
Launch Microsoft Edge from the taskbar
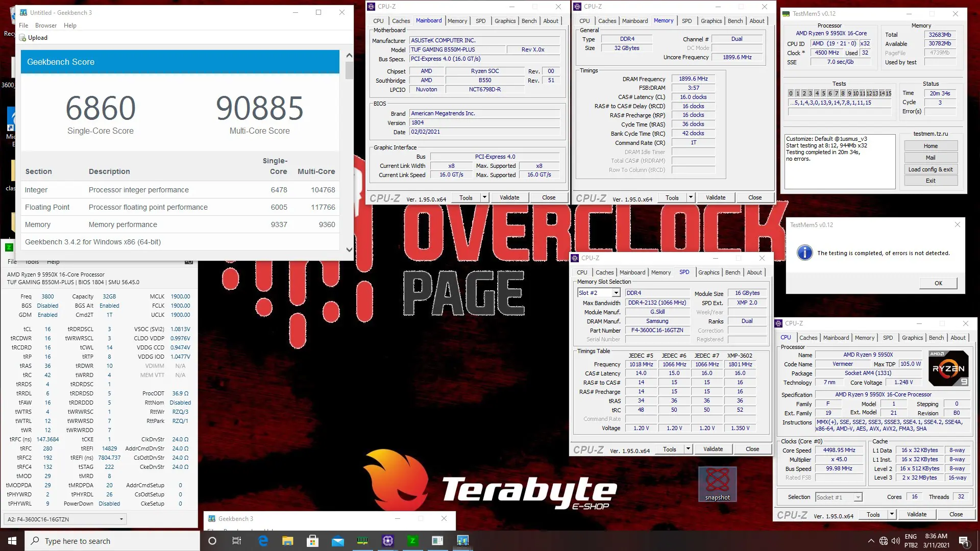point(263,541)
